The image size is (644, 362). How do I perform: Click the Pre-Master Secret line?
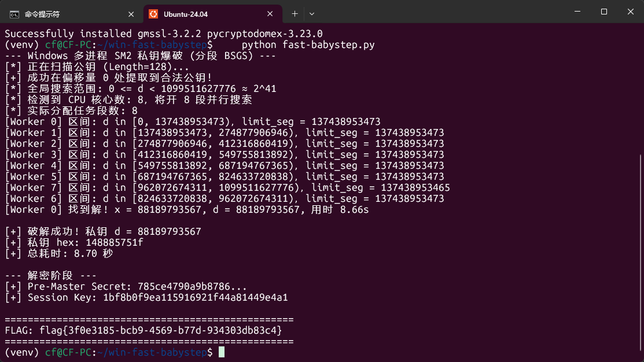coord(126,286)
